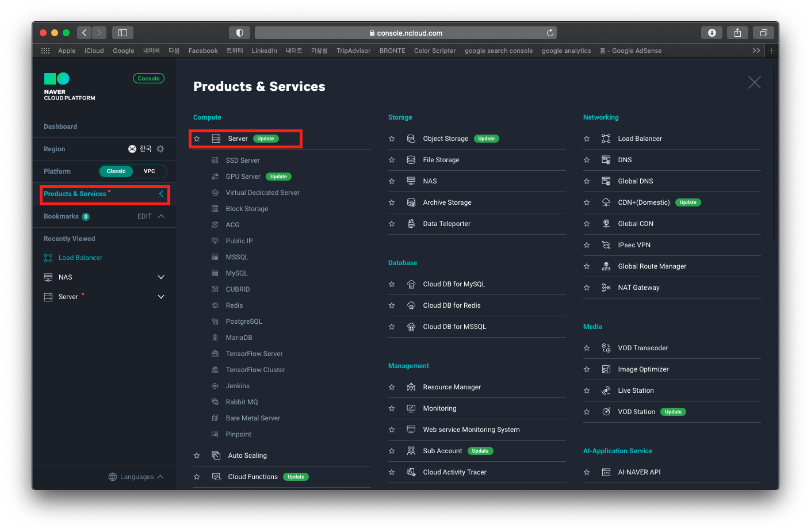This screenshot has height=532, width=811.
Task: Open Public IP under Server
Action: coord(239,241)
